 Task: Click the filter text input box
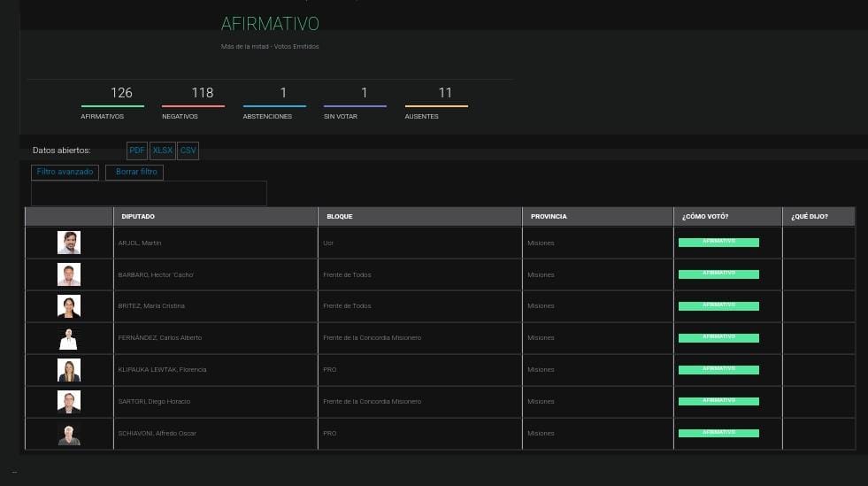[x=149, y=193]
